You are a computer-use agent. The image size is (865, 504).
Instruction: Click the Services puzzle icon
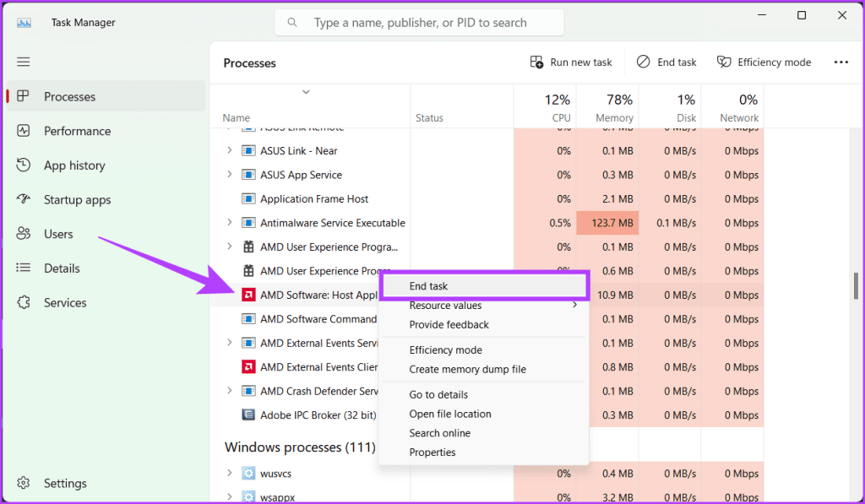(x=24, y=302)
